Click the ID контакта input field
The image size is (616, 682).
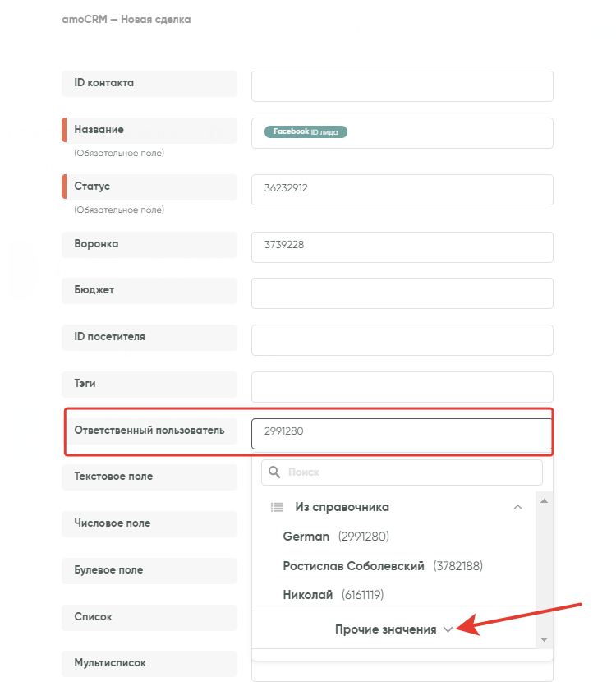click(x=402, y=86)
